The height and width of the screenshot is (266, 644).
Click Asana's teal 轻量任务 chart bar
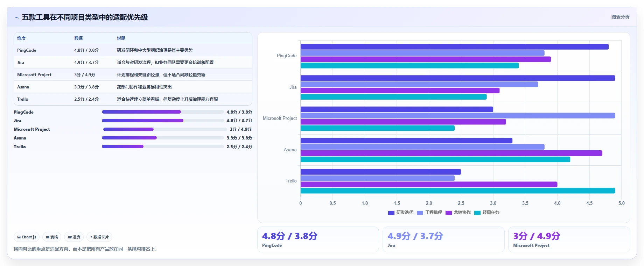coord(435,159)
